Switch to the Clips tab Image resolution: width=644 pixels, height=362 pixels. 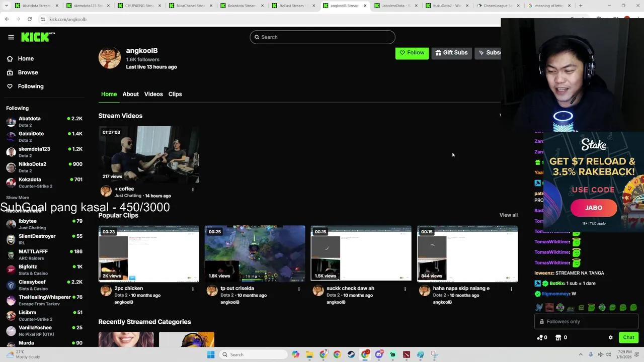(x=175, y=94)
